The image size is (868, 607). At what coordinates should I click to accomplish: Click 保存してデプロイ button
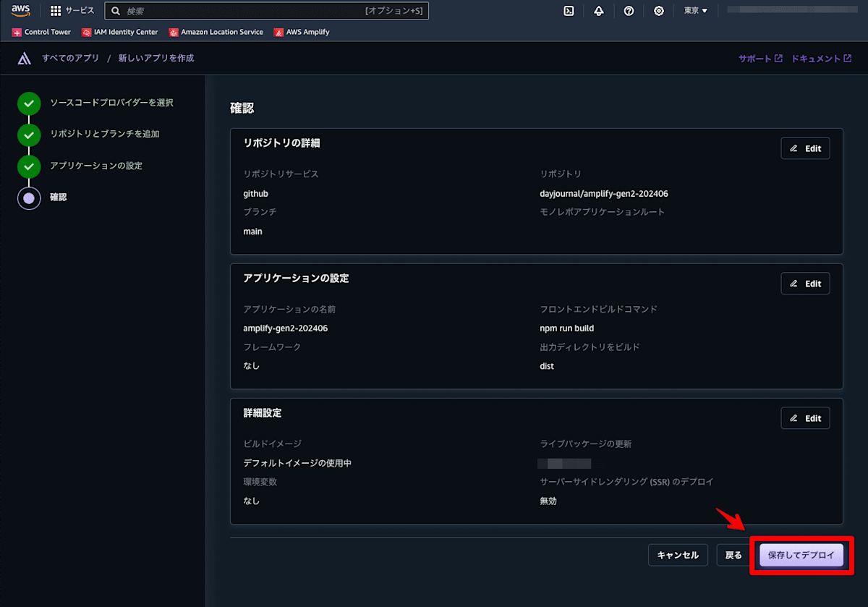[801, 555]
